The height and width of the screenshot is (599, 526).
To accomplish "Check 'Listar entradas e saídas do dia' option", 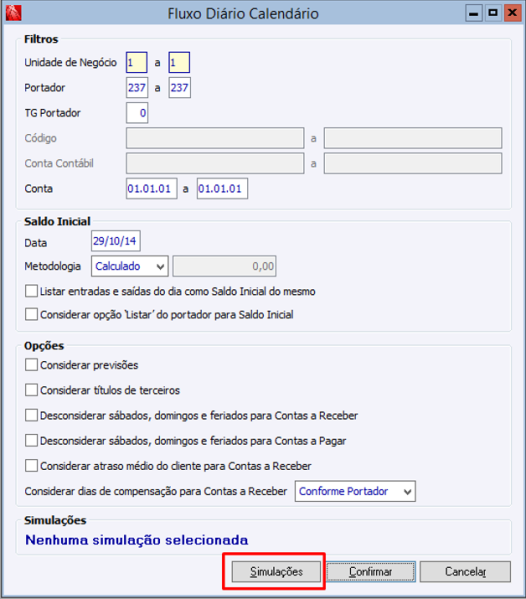I will (x=31, y=291).
